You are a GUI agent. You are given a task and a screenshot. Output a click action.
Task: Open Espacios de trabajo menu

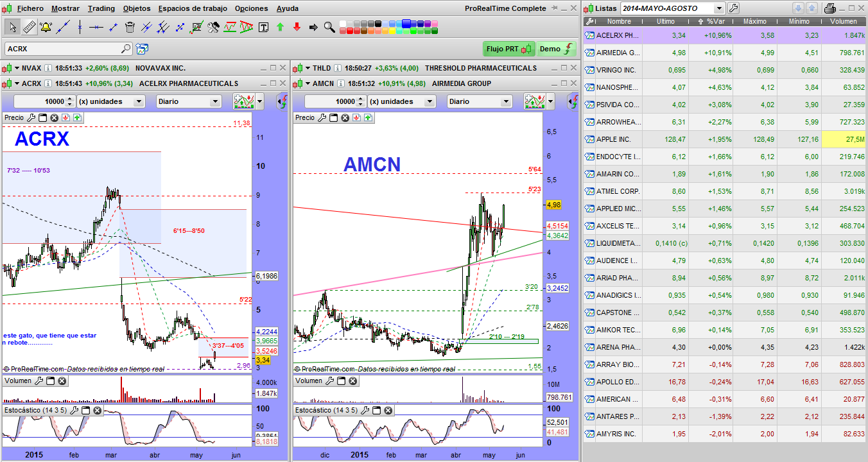(x=193, y=8)
